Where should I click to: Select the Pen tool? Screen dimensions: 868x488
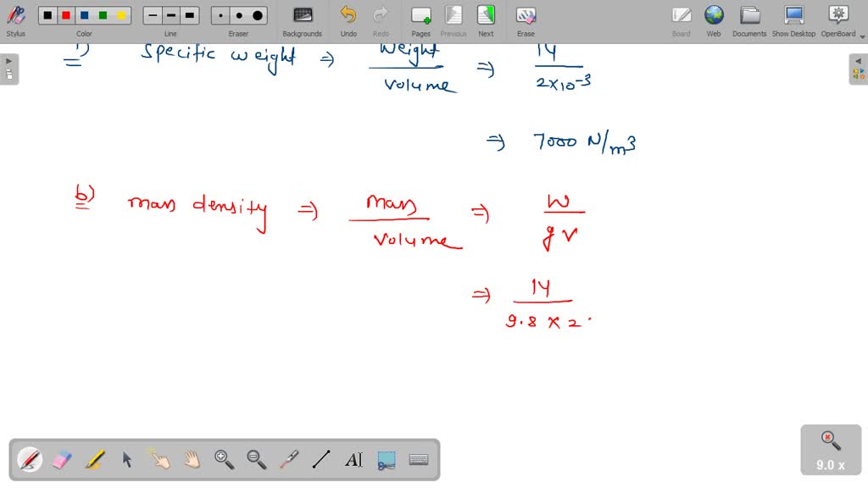pyautogui.click(x=30, y=460)
